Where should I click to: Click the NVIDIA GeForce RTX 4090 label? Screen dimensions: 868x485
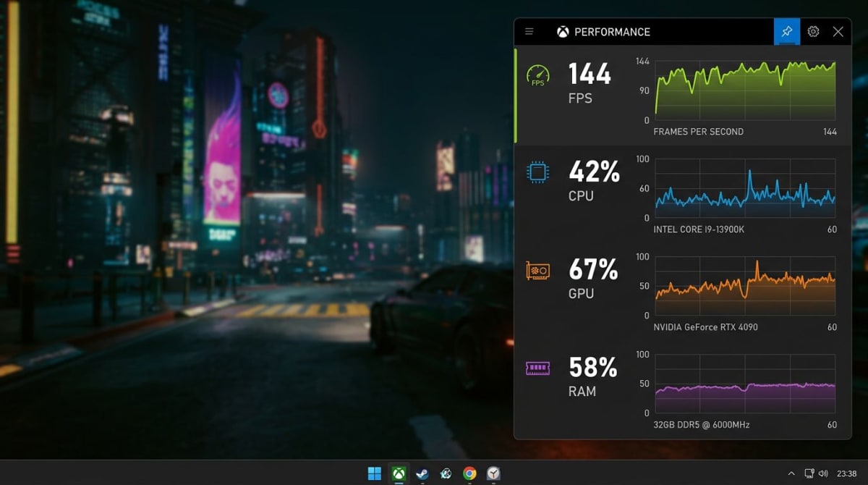pyautogui.click(x=705, y=327)
